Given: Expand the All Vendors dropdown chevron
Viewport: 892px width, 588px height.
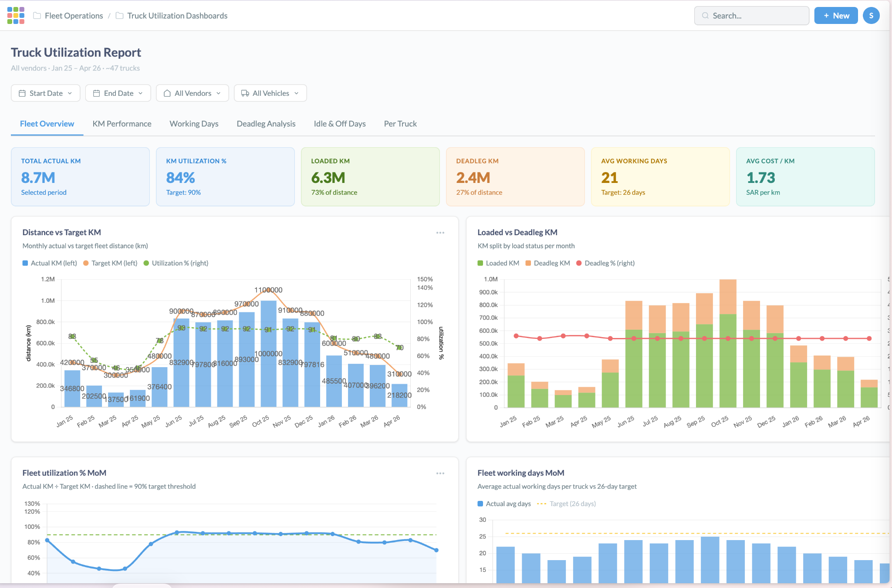Looking at the screenshot, I should 219,93.
